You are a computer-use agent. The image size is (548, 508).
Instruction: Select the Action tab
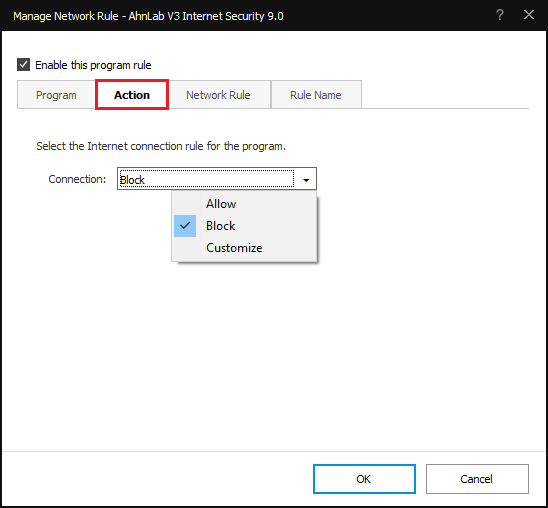coord(132,95)
